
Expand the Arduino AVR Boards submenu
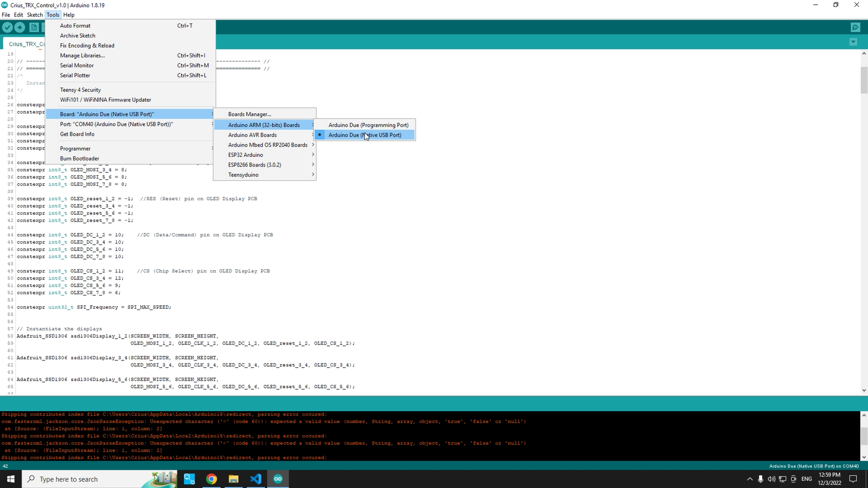[253, 135]
